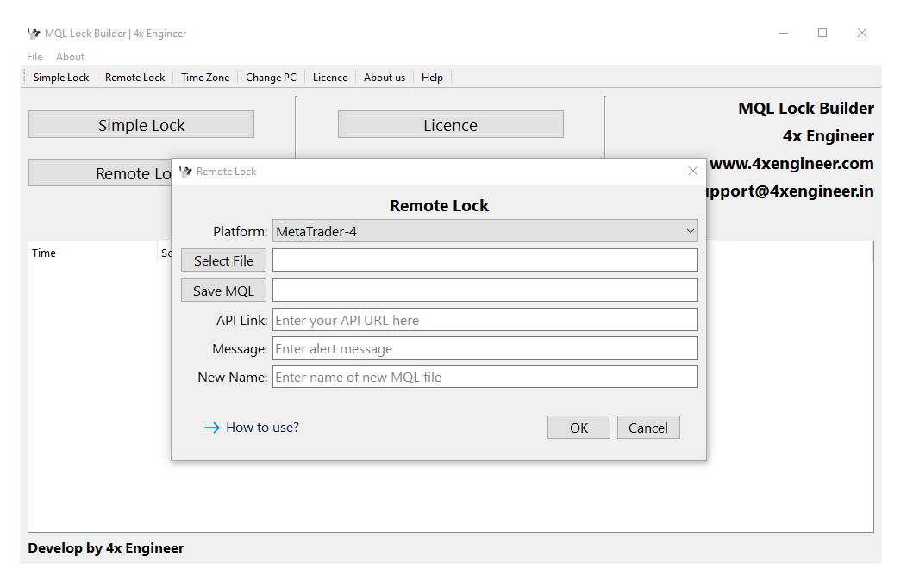Close the MQL Lock Builder main window
913x588 pixels.
[x=862, y=33]
